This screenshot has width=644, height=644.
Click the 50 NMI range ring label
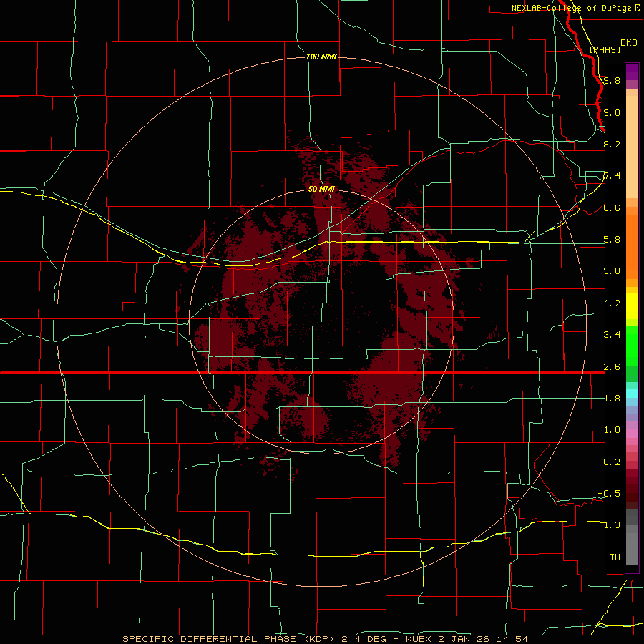[x=321, y=189]
